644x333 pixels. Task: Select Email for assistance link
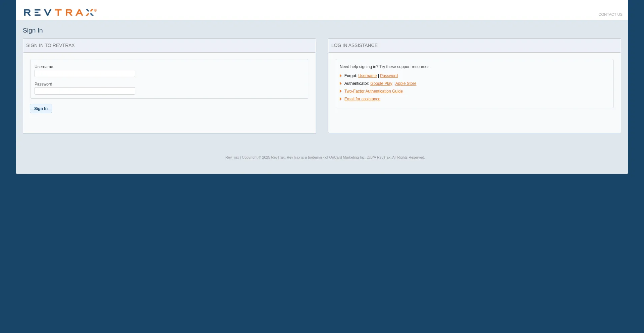362,99
